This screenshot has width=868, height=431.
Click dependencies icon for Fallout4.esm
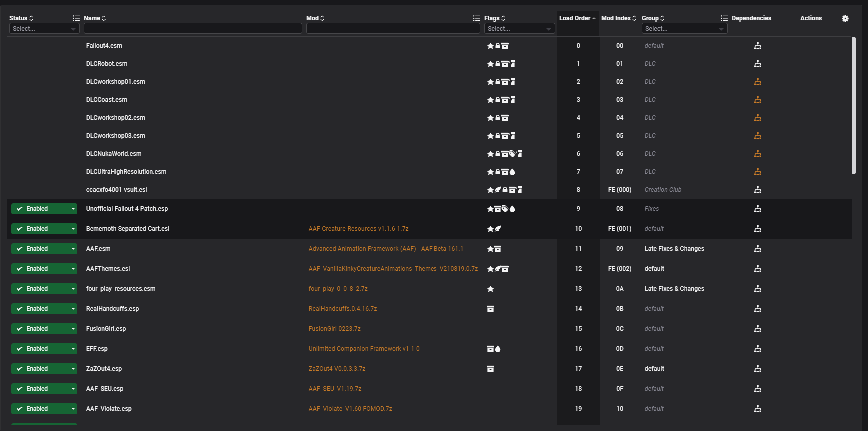point(757,46)
